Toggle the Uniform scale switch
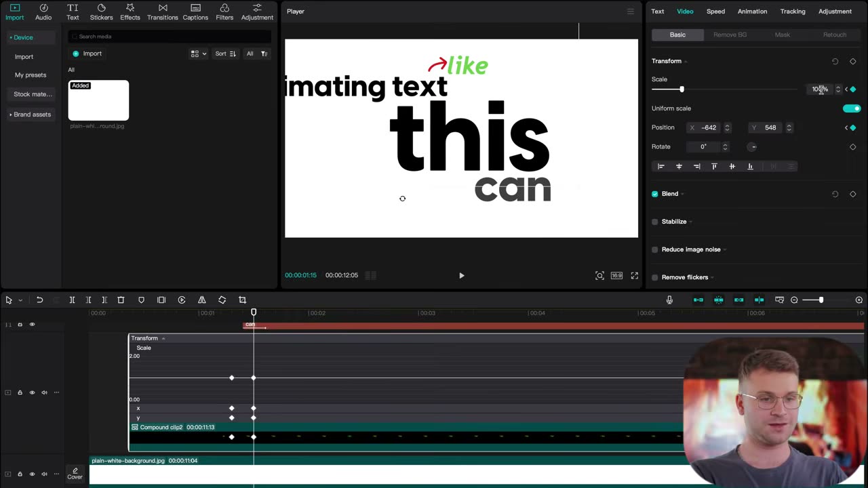Screen dimensions: 868x488 pyautogui.click(x=852, y=108)
